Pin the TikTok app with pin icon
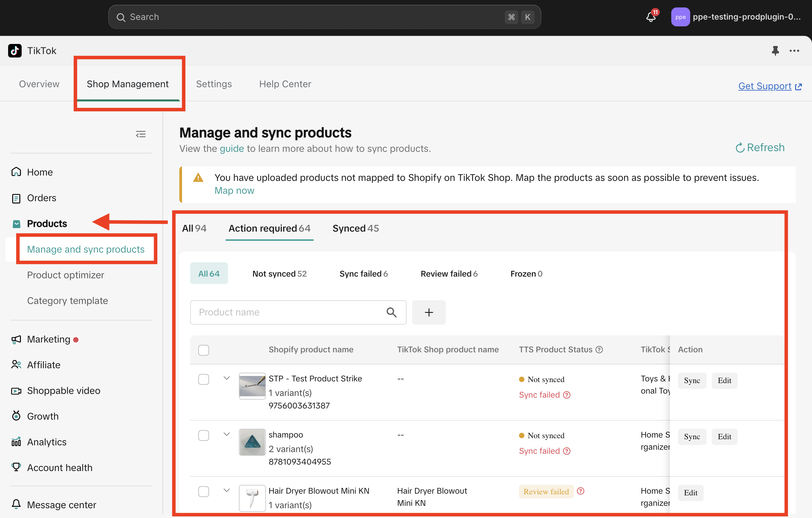The image size is (812, 518). tap(775, 51)
